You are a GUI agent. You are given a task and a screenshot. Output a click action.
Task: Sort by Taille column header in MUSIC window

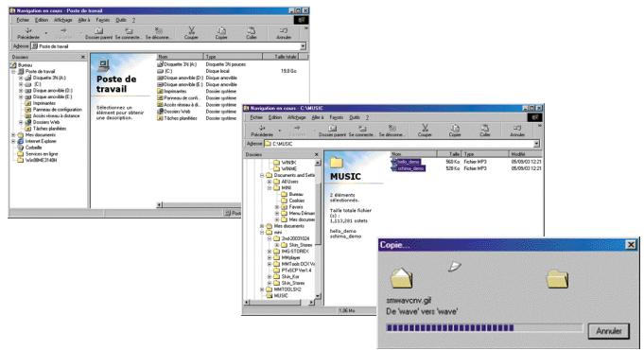(x=448, y=154)
